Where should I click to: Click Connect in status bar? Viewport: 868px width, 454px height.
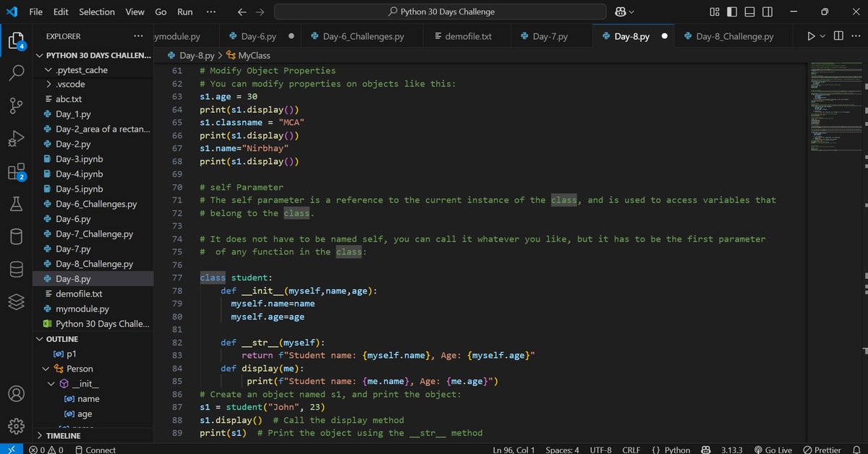[x=94, y=450]
